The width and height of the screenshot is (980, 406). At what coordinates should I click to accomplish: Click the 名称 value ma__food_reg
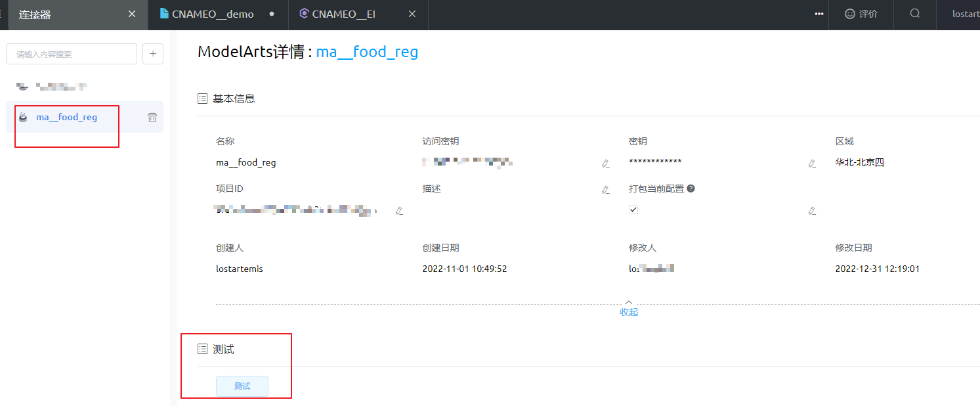[246, 163]
